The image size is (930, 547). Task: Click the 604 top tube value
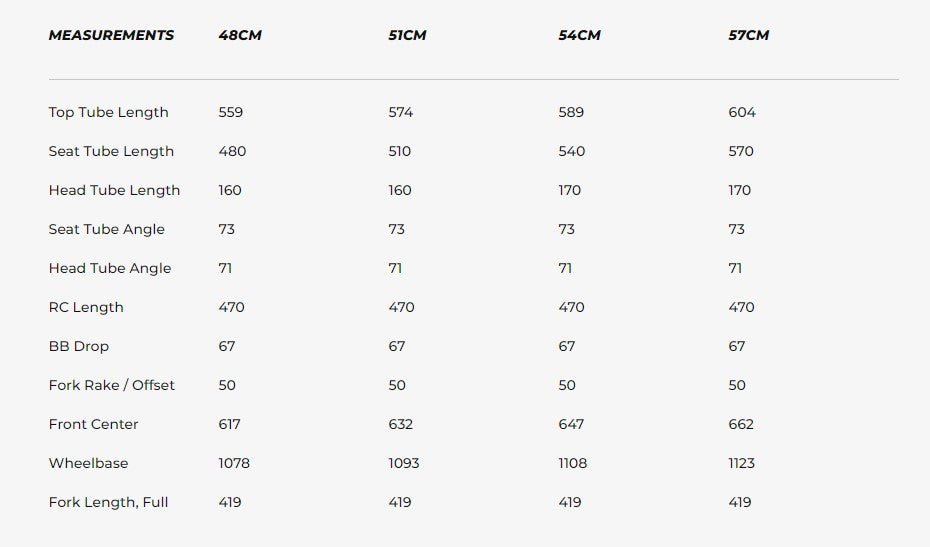[x=742, y=112]
